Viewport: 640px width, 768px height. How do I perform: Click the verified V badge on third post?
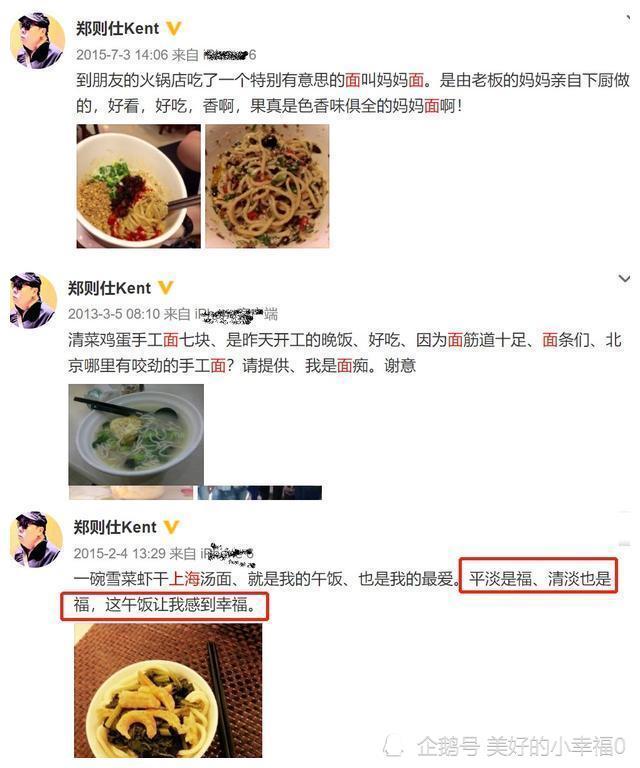[x=171, y=527]
